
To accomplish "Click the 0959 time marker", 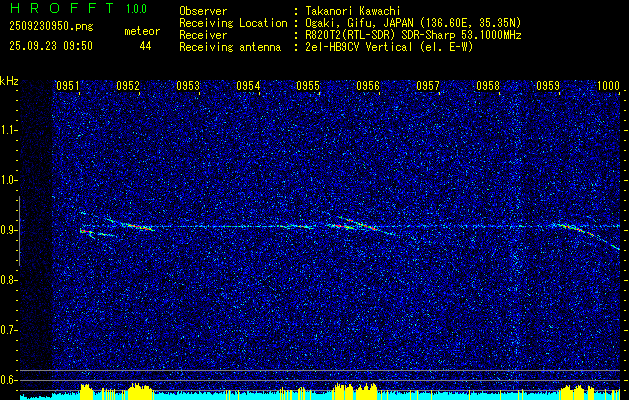I will [x=548, y=86].
